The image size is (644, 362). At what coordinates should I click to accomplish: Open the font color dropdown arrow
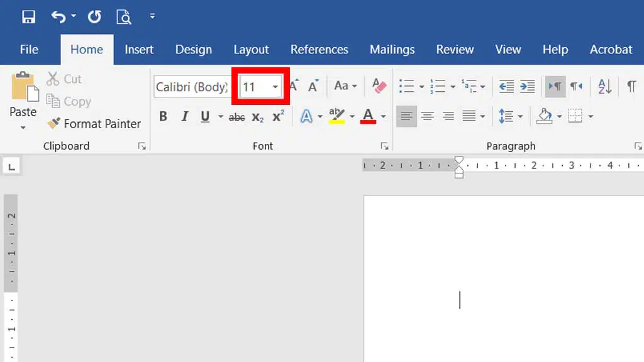click(383, 116)
